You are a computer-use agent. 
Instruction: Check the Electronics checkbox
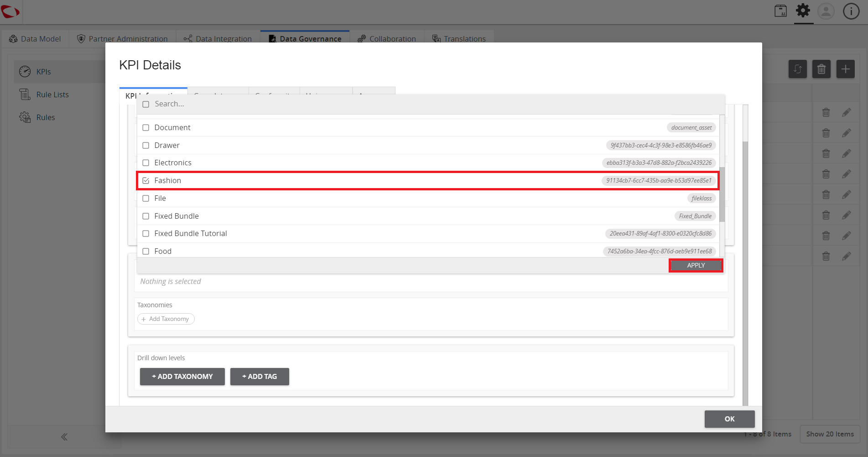click(146, 163)
